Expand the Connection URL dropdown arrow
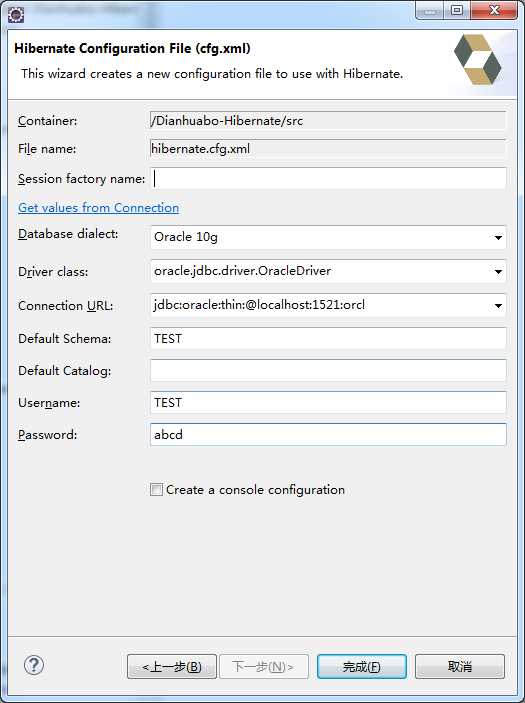525x703 pixels. (498, 305)
